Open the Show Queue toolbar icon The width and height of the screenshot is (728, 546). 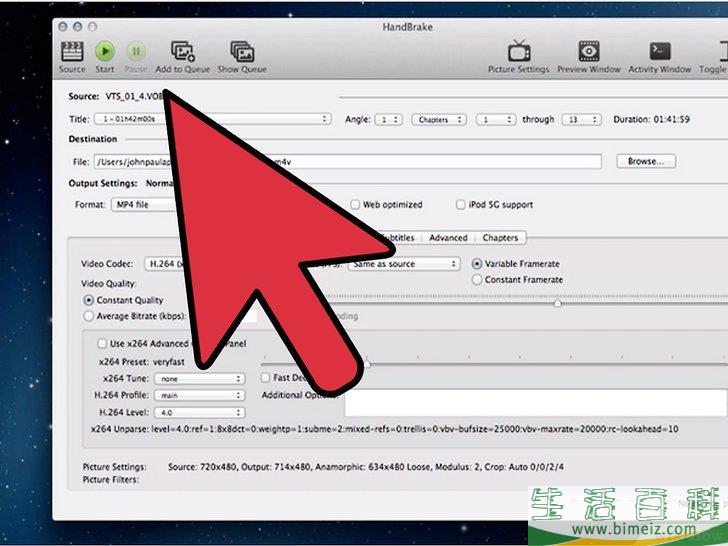coord(242,51)
